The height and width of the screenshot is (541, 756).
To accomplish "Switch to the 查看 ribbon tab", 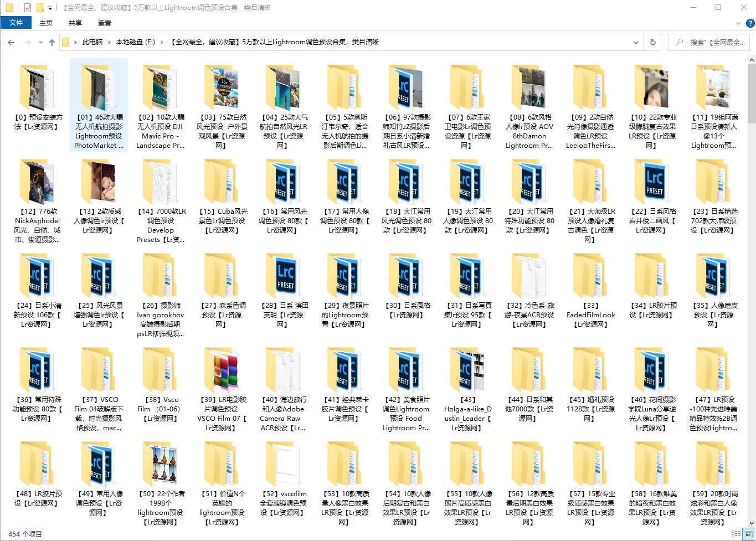I will (105, 23).
